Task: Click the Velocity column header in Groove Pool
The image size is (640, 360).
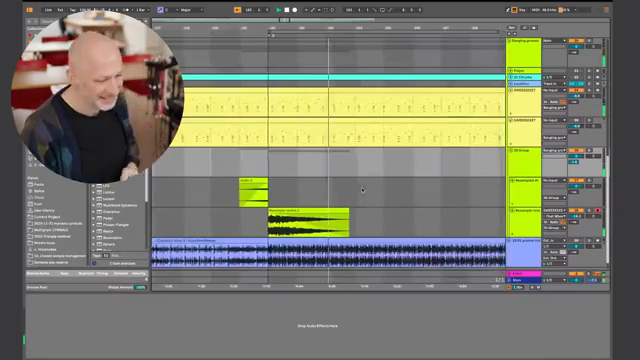Action: pos(138,273)
